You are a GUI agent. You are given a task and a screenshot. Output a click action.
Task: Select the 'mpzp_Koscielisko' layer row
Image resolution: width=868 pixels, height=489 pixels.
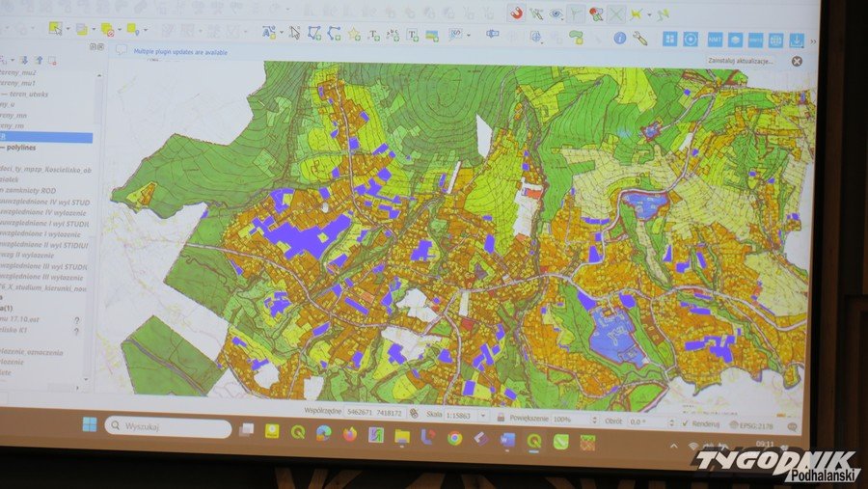(45, 170)
